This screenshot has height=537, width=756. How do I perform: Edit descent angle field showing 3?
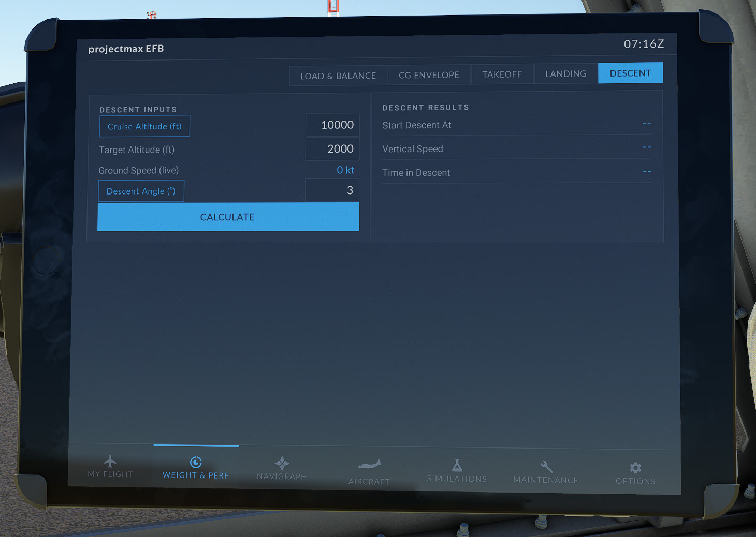(x=332, y=190)
